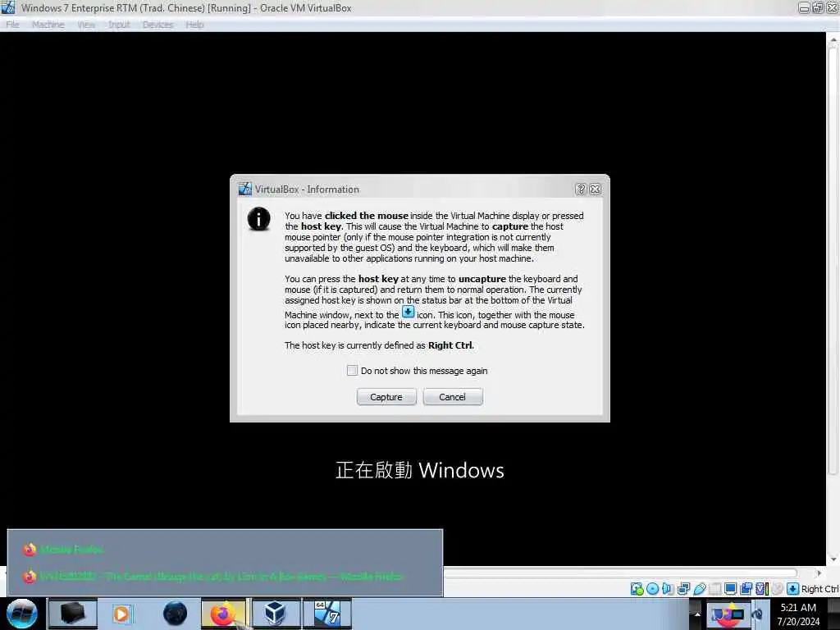The image size is (840, 630).
Task: Click the horizontal scrollbar right arrow
Action: coord(819,573)
